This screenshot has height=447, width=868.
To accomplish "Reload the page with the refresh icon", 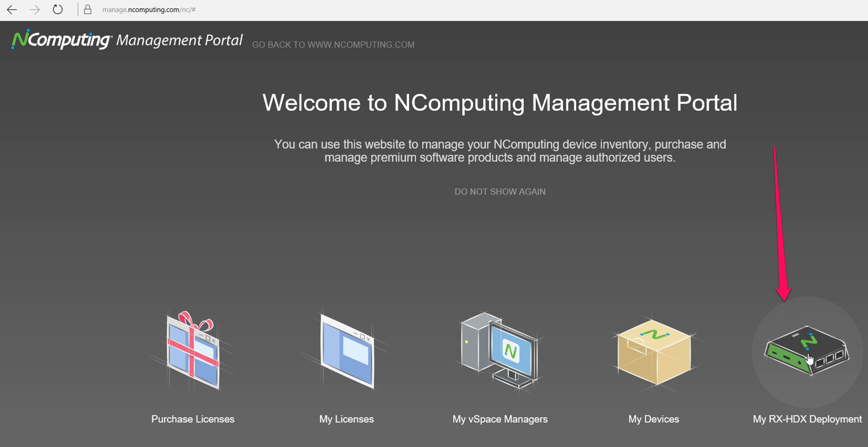I will 58,9.
